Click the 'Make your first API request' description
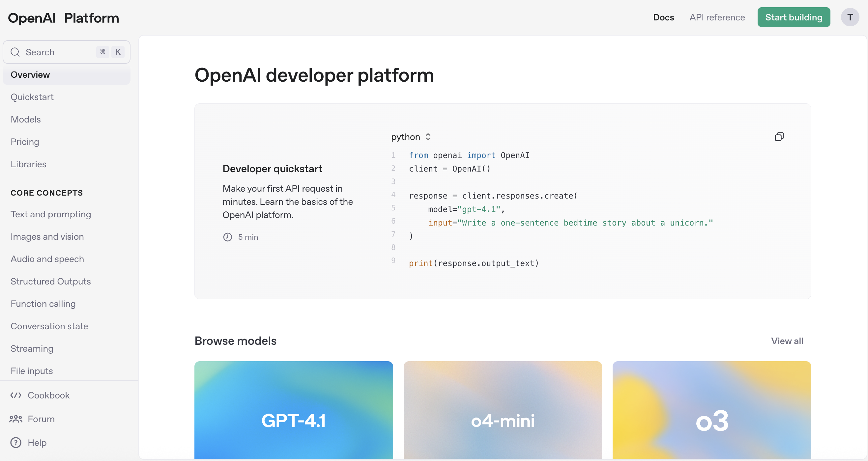 [x=287, y=202]
